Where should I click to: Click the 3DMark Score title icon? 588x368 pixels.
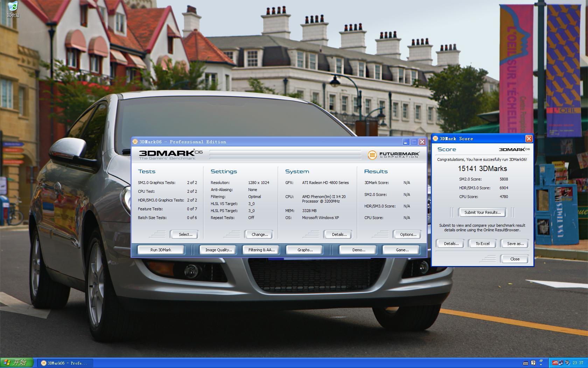coord(436,139)
